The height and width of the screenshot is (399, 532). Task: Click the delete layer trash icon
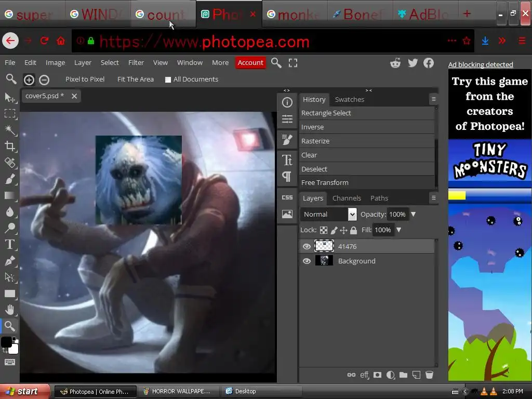(429, 375)
